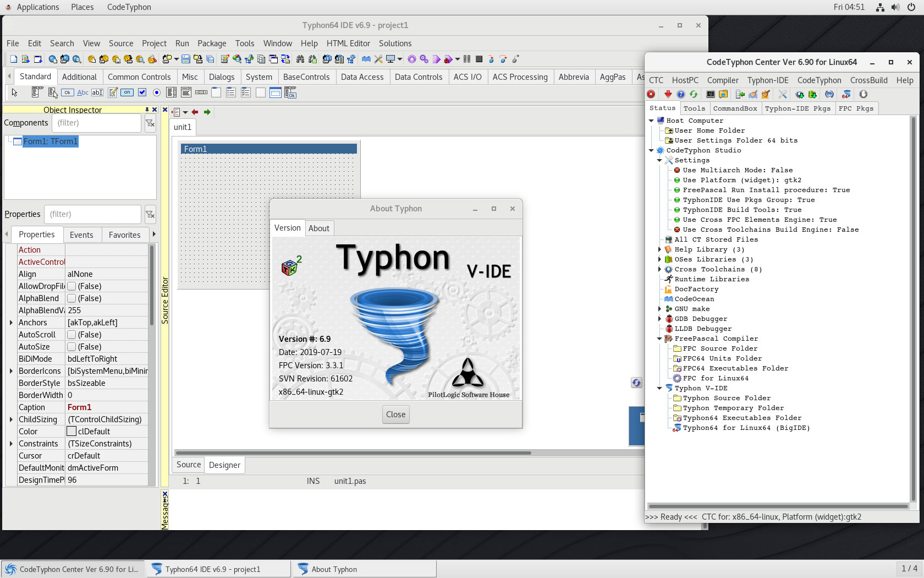
Task: Click the Typhon 64 tornado icon in CodeTyphon Center toolbar
Action: click(846, 94)
